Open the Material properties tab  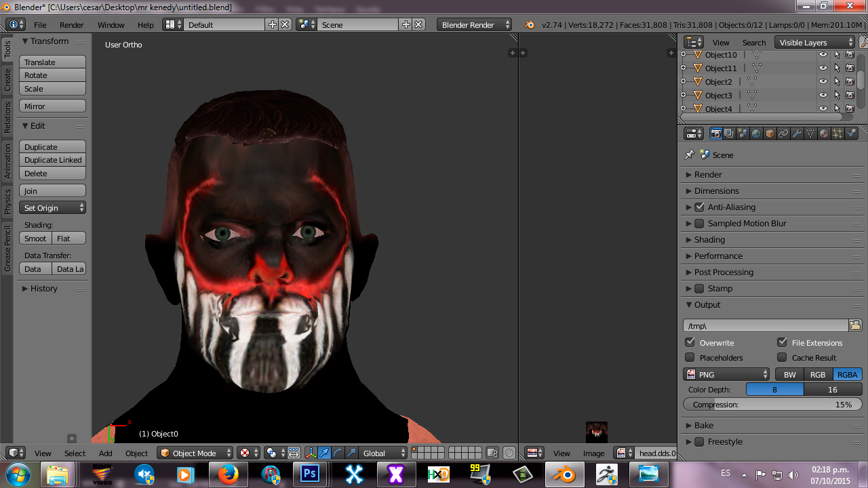point(824,134)
